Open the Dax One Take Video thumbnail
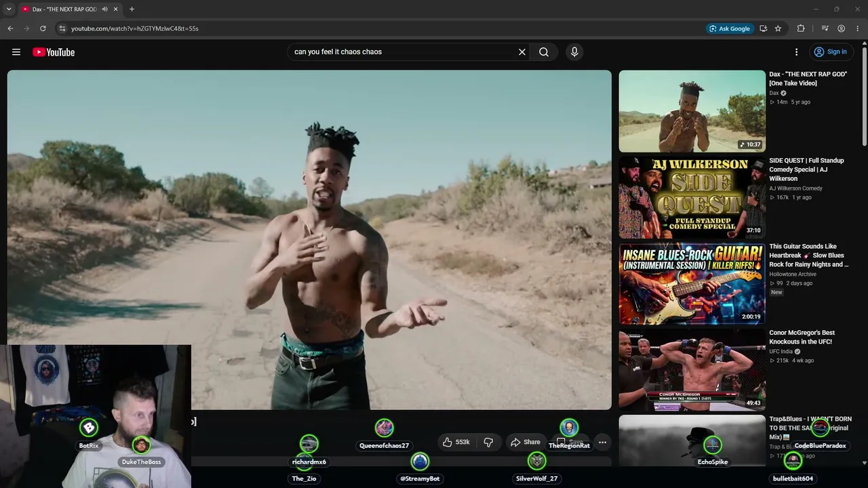The width and height of the screenshot is (868, 488). 692,111
